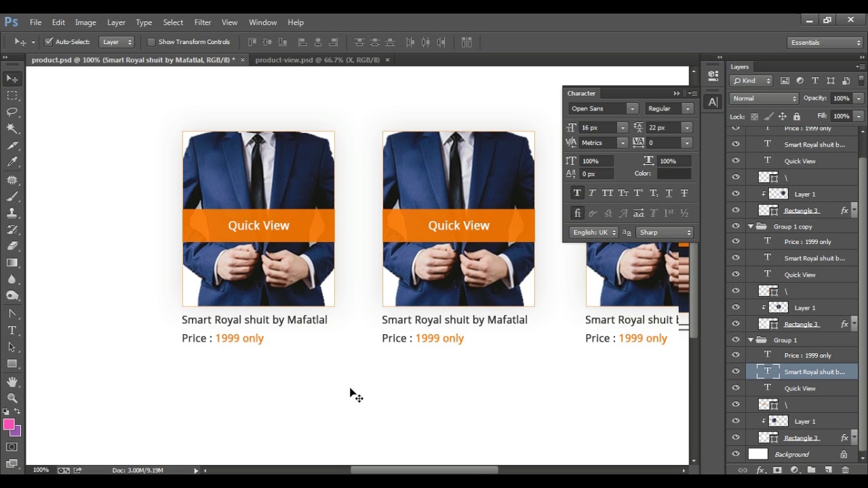This screenshot has height=488, width=868.
Task: Open the Regular font style dropdown
Action: click(x=688, y=108)
